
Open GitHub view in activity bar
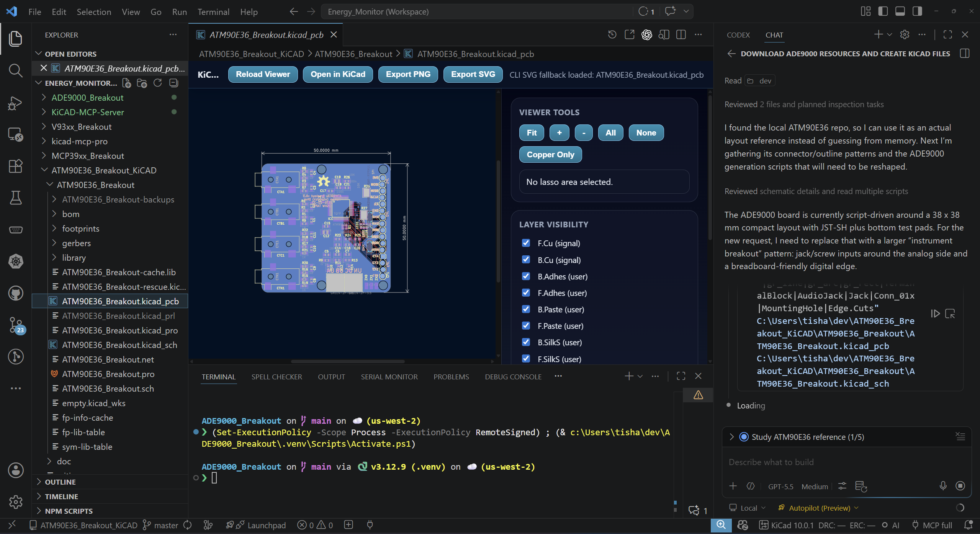(x=15, y=293)
